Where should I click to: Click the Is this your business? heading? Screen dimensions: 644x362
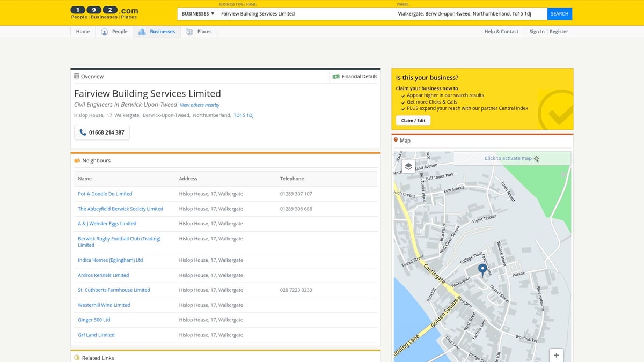(427, 78)
